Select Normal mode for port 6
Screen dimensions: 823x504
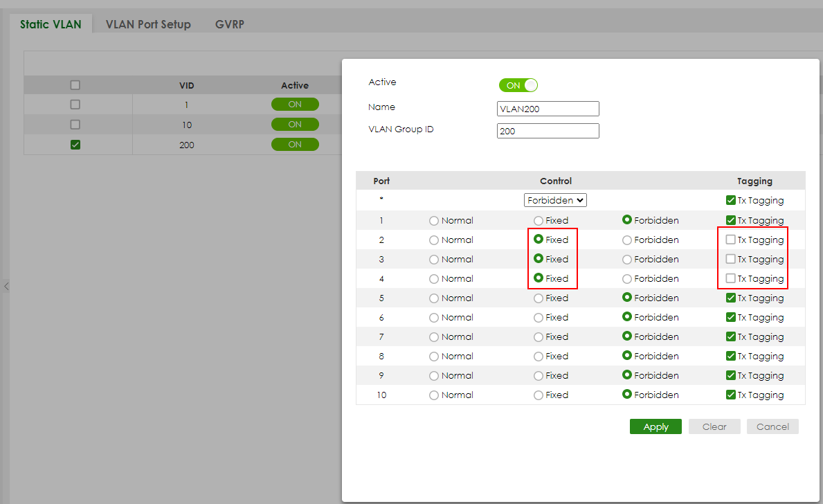click(x=433, y=317)
